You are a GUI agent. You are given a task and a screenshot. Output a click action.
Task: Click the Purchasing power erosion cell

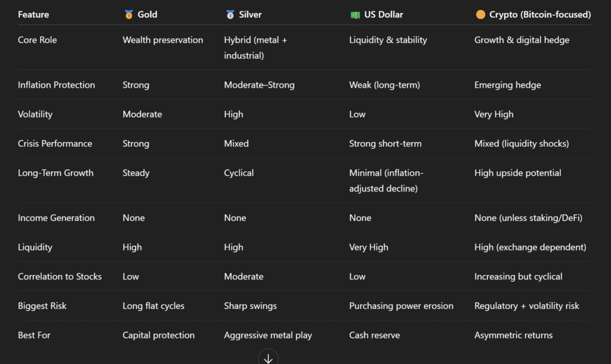coord(401,306)
